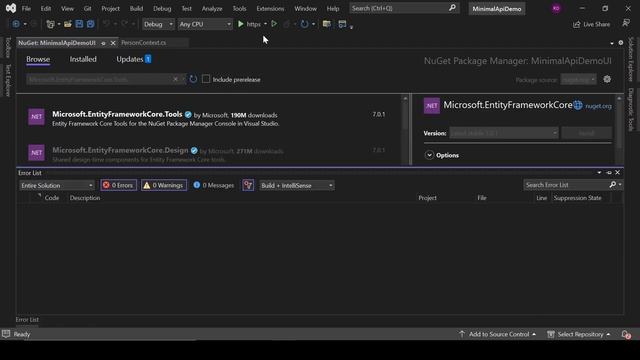Switch to the Installed tab
This screenshot has width=640, height=360.
tap(83, 59)
